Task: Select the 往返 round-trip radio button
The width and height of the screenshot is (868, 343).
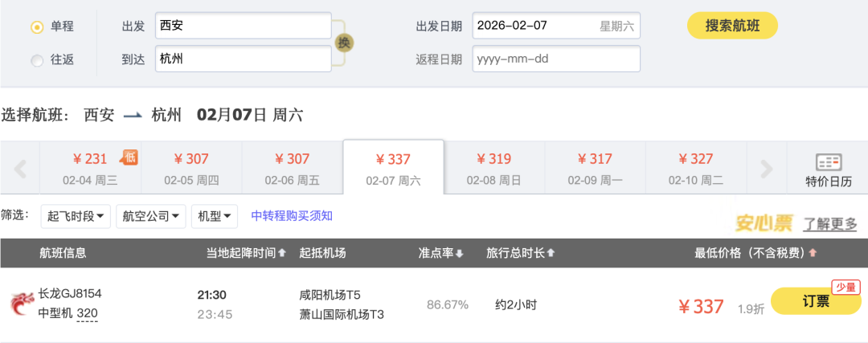Action: pos(37,61)
